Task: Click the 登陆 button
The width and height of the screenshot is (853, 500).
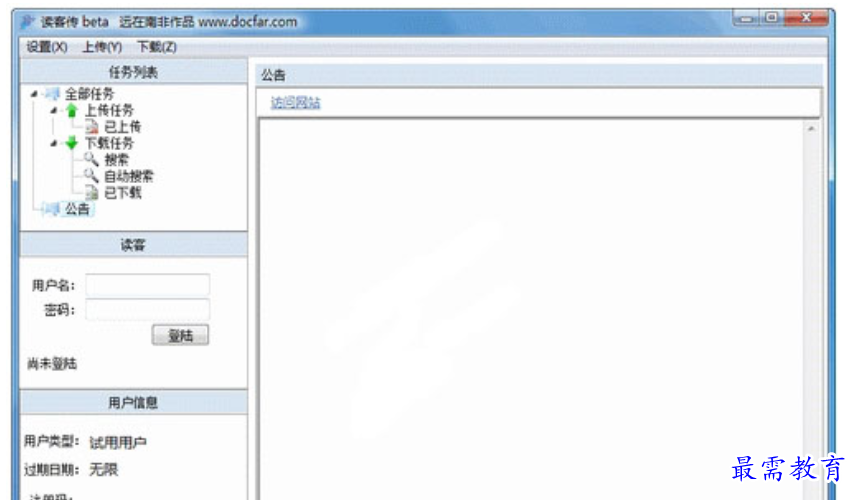Action: click(x=180, y=335)
